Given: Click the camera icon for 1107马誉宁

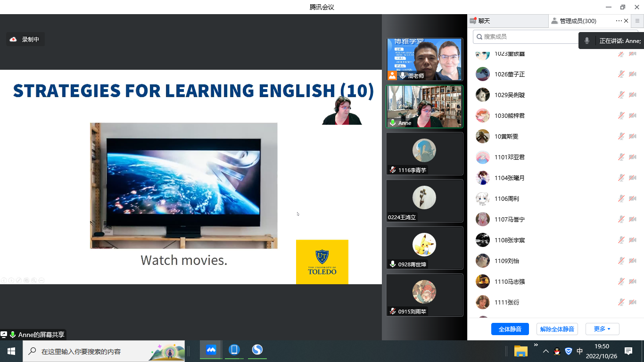Looking at the screenshot, I should click(633, 219).
